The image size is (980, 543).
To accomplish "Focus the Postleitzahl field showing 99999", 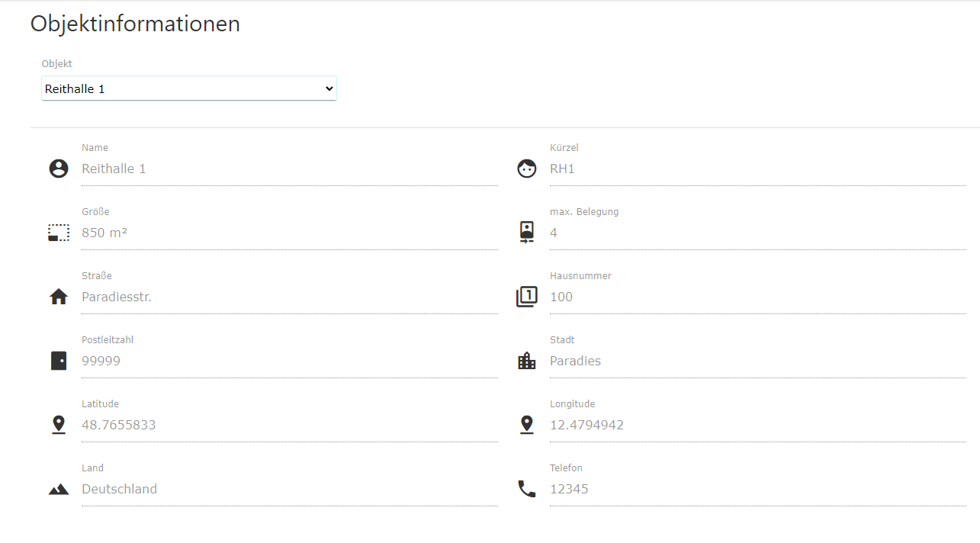I will click(x=289, y=361).
